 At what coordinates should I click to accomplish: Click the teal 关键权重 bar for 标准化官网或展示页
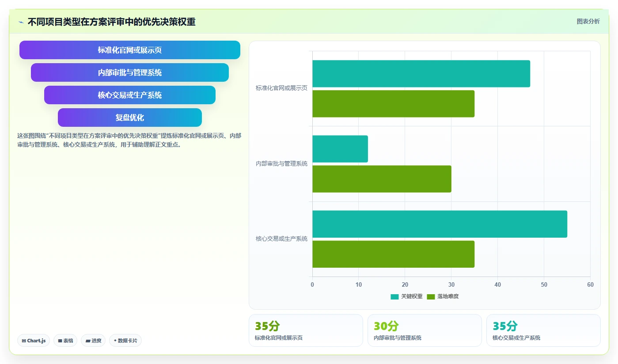(x=421, y=74)
